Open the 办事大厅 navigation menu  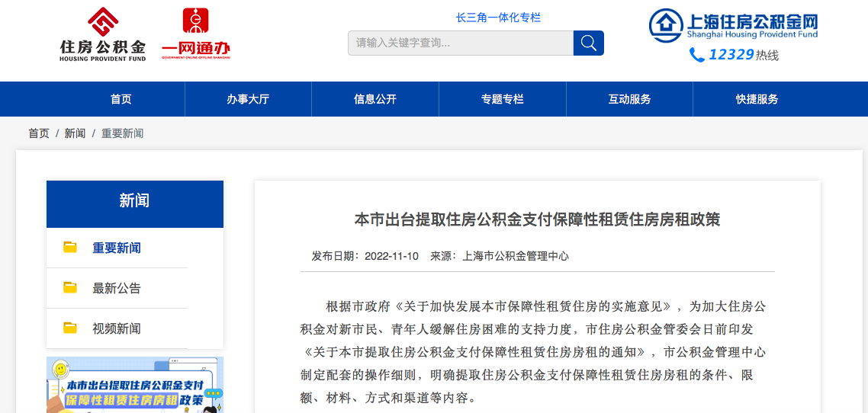coord(248,99)
